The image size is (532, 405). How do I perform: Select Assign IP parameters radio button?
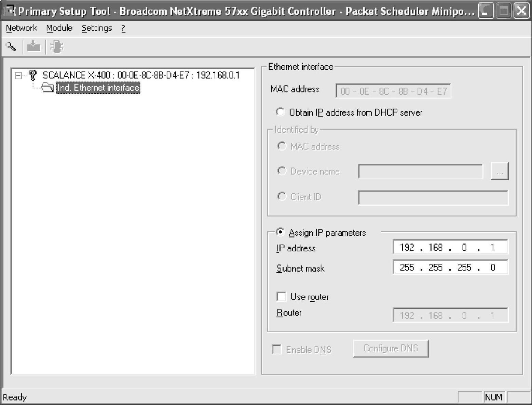(280, 232)
